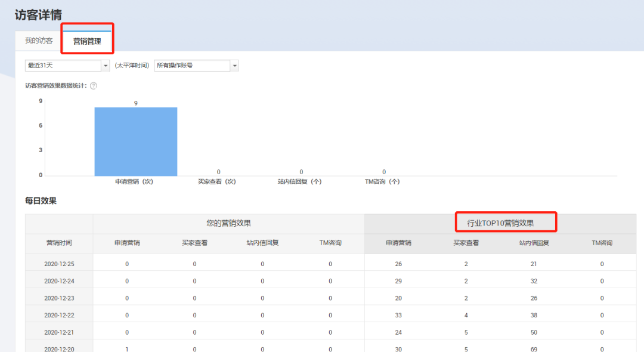Click industry 申请营销 value 24 for 2020-12-21

(x=398, y=332)
